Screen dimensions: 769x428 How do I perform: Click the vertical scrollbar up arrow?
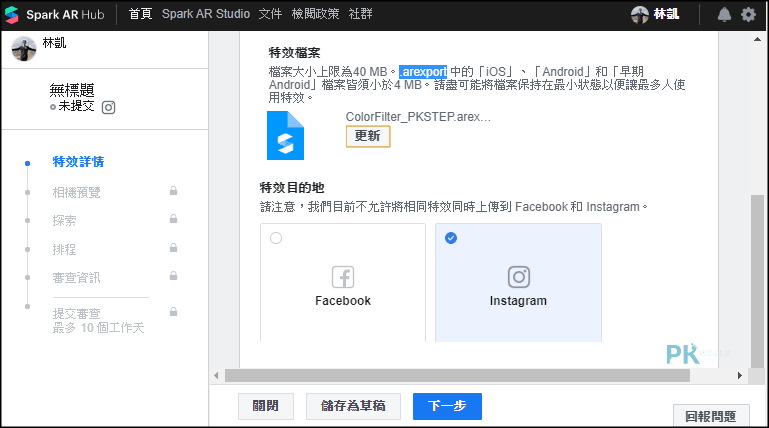tap(757, 39)
